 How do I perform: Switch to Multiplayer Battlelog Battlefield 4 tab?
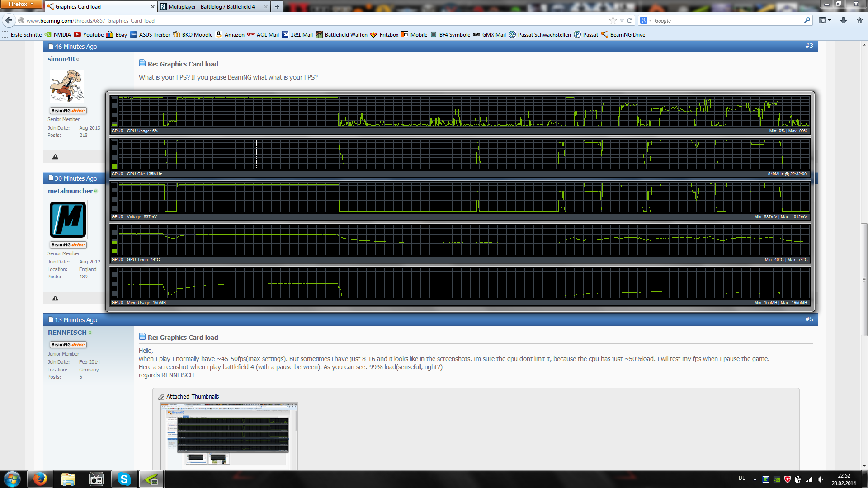(x=214, y=6)
